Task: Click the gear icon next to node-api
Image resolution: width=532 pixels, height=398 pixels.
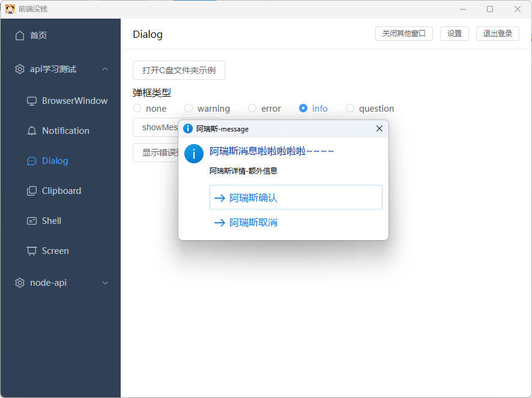Action: [x=20, y=283]
